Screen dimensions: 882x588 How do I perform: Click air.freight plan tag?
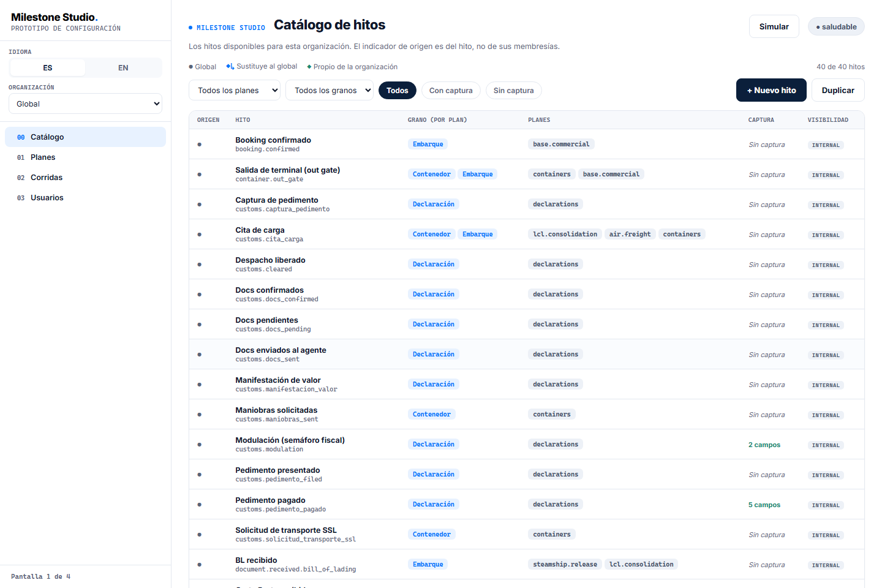click(630, 234)
